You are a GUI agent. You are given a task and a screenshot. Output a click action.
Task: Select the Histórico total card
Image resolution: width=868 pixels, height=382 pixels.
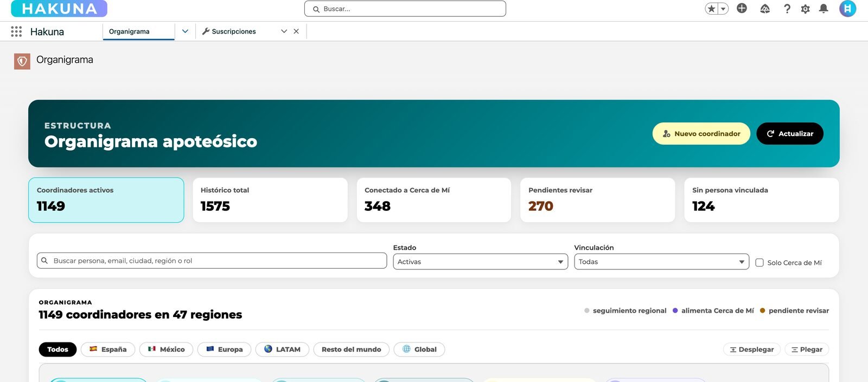click(x=270, y=200)
